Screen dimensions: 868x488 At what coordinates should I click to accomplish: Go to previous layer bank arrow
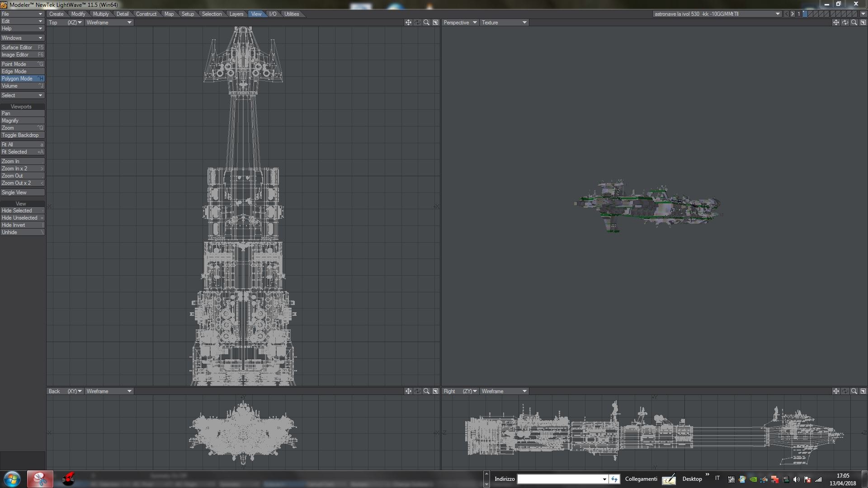[x=786, y=14]
